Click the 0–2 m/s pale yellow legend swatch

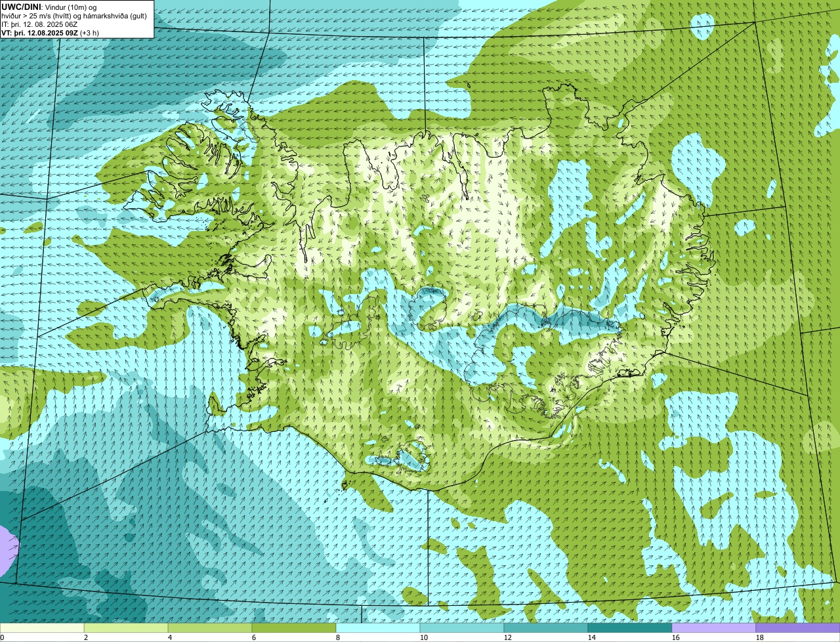pos(42,628)
